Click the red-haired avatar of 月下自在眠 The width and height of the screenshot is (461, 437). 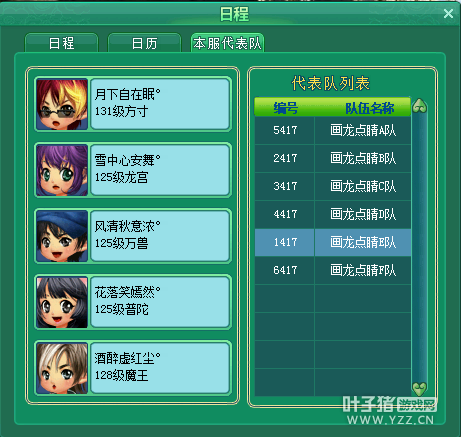(62, 104)
